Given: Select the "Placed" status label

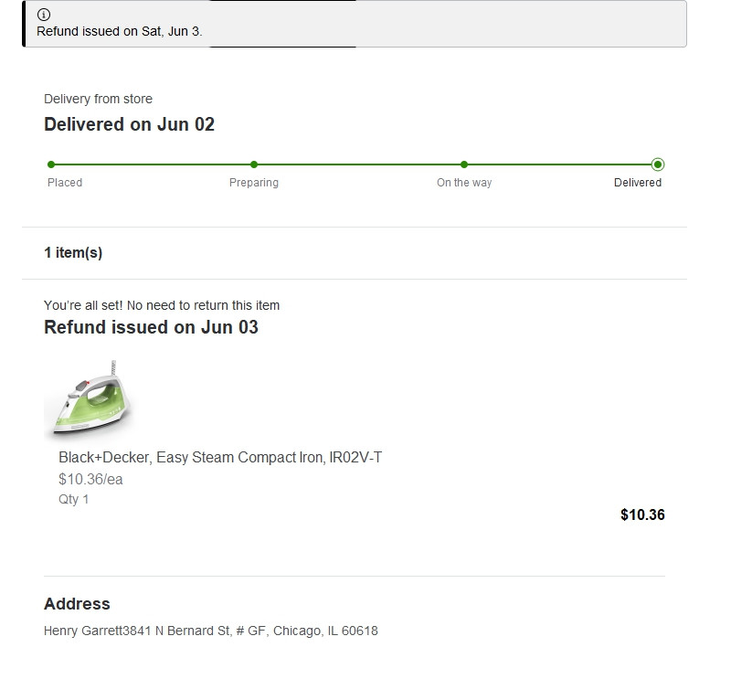Looking at the screenshot, I should 65,183.
